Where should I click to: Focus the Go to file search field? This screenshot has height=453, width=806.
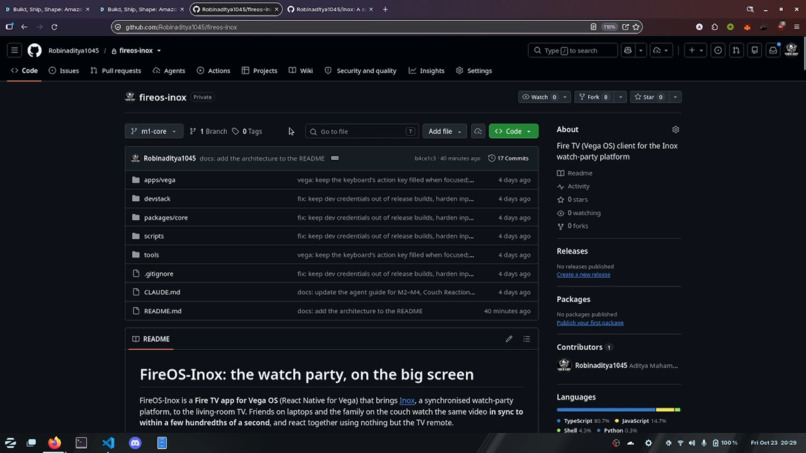point(362,131)
